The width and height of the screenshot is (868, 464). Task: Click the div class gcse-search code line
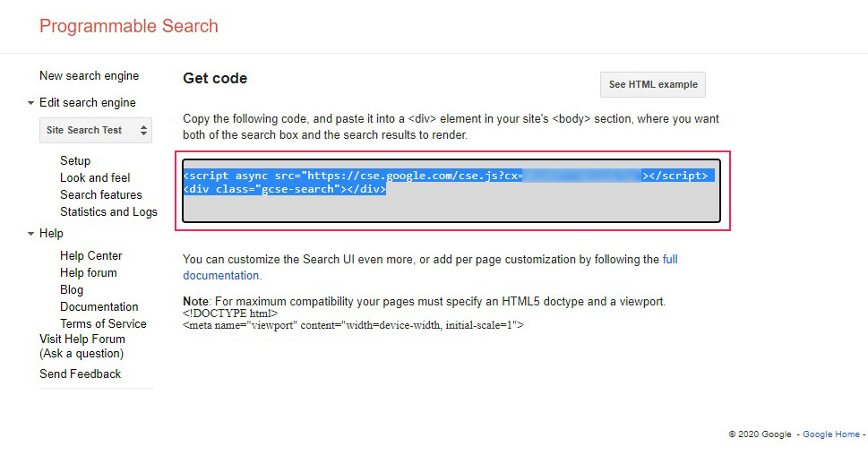285,189
